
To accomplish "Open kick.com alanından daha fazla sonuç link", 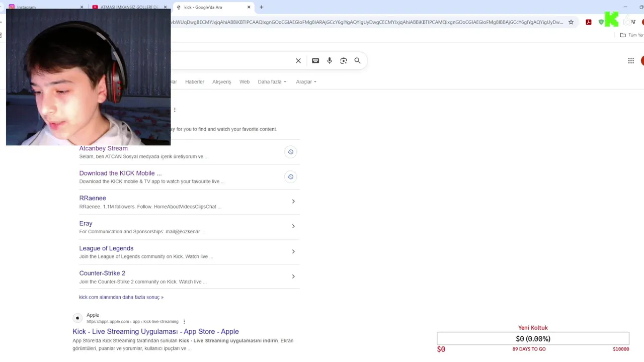I will point(121,297).
